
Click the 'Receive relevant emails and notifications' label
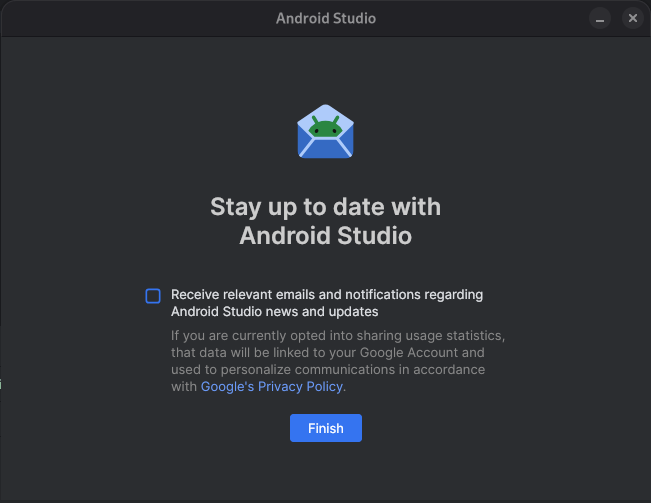(327, 294)
